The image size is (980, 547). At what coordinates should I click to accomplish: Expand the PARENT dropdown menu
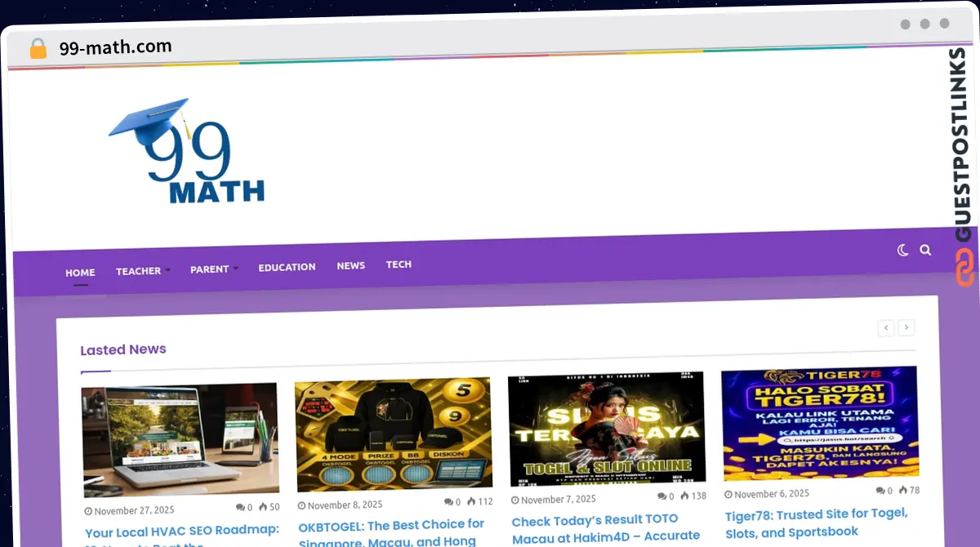click(214, 269)
